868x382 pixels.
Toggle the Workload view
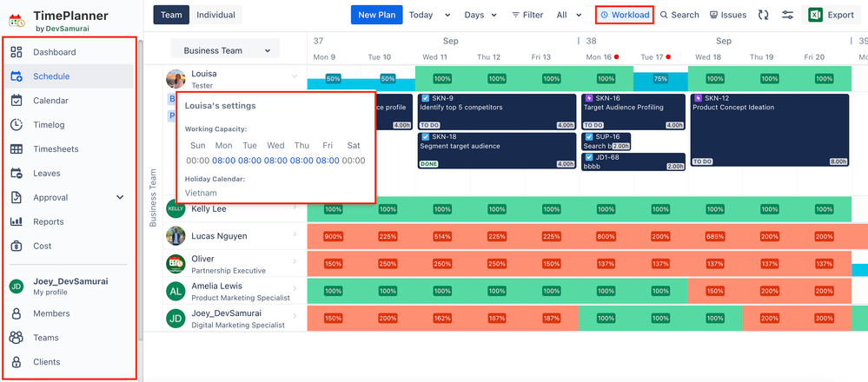[x=625, y=15]
